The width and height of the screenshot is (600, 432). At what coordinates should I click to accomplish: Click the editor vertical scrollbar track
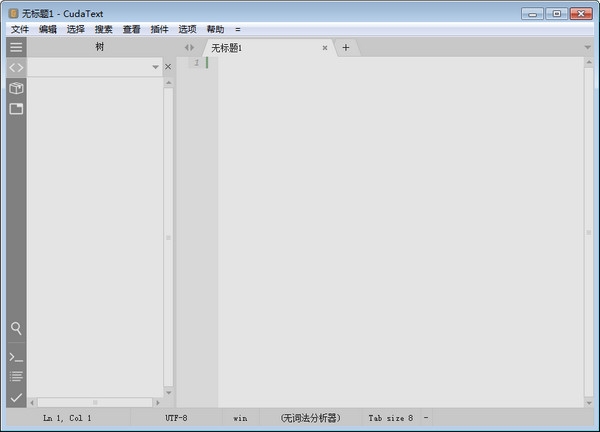click(589, 232)
